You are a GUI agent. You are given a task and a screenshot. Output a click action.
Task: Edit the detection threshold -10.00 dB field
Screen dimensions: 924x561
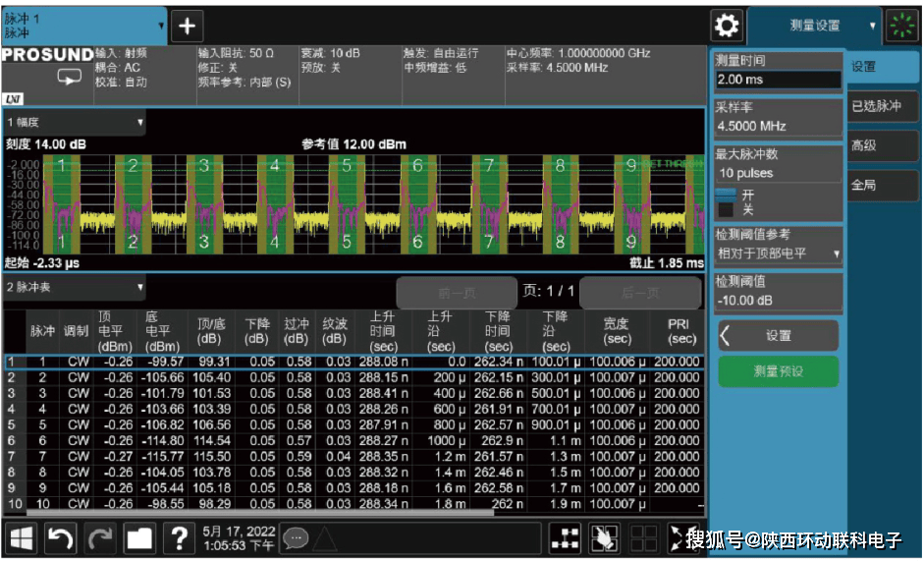(778, 301)
